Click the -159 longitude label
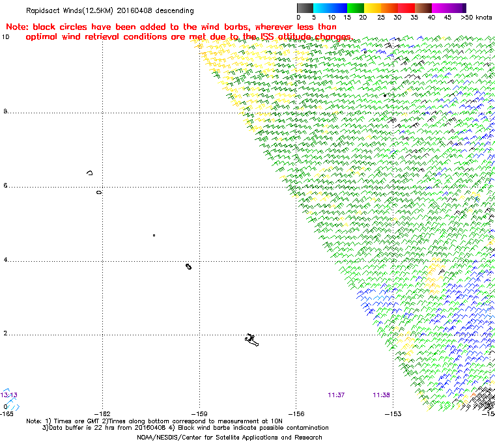Image resolution: width=495 pixels, height=448 pixels. 199,413
